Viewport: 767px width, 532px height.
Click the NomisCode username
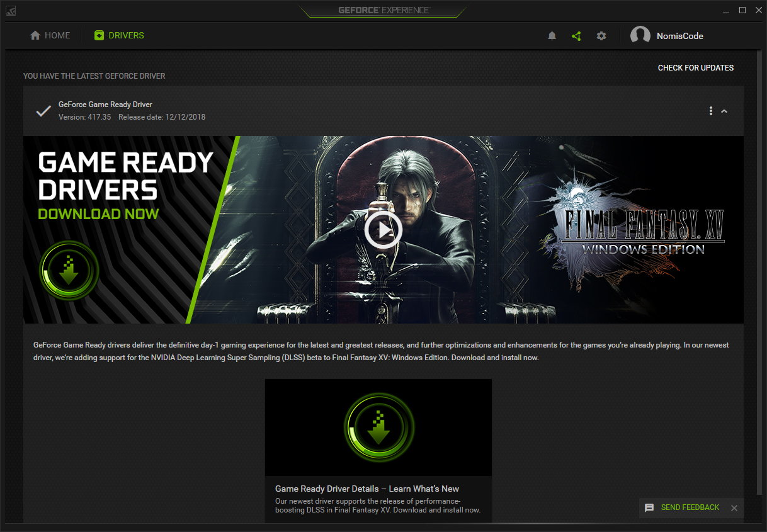(680, 36)
